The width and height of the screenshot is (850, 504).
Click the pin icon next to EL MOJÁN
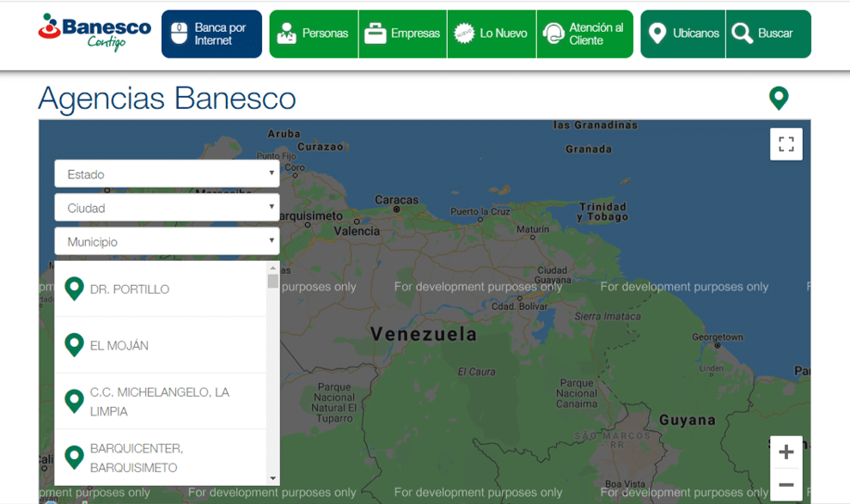(74, 345)
